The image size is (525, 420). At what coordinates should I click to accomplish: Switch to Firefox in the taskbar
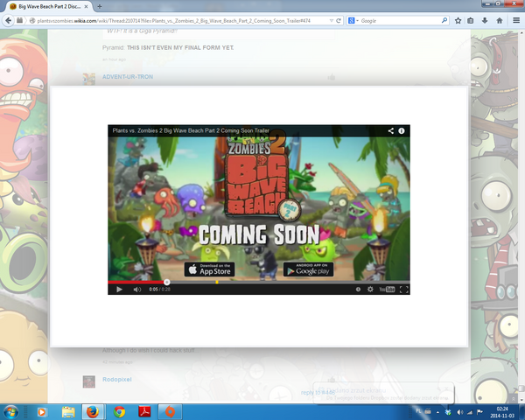tap(93, 412)
